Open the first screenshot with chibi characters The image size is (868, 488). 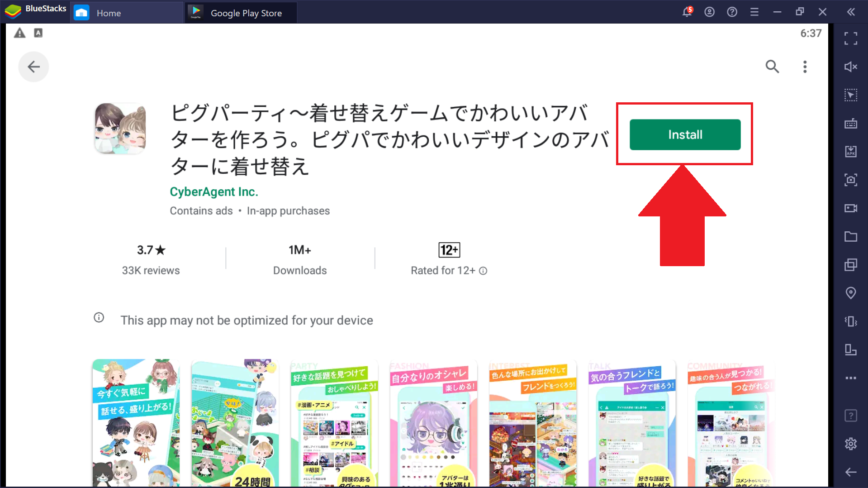pyautogui.click(x=136, y=423)
